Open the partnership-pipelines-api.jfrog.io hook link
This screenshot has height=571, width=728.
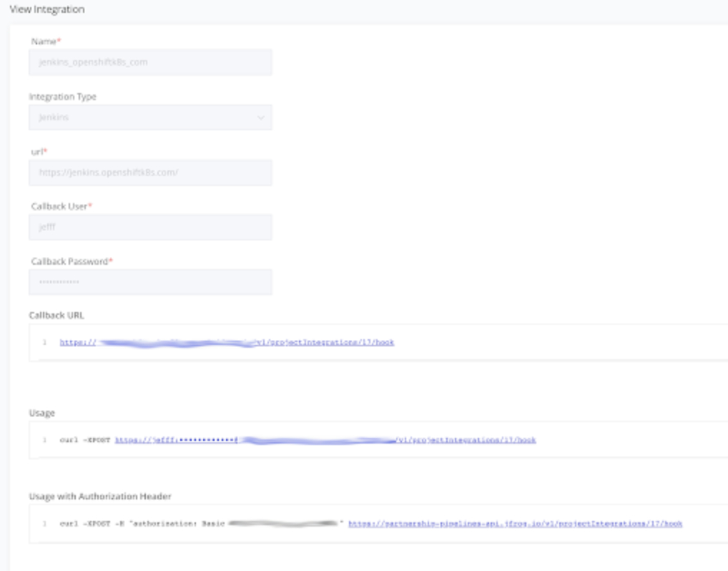click(x=515, y=524)
